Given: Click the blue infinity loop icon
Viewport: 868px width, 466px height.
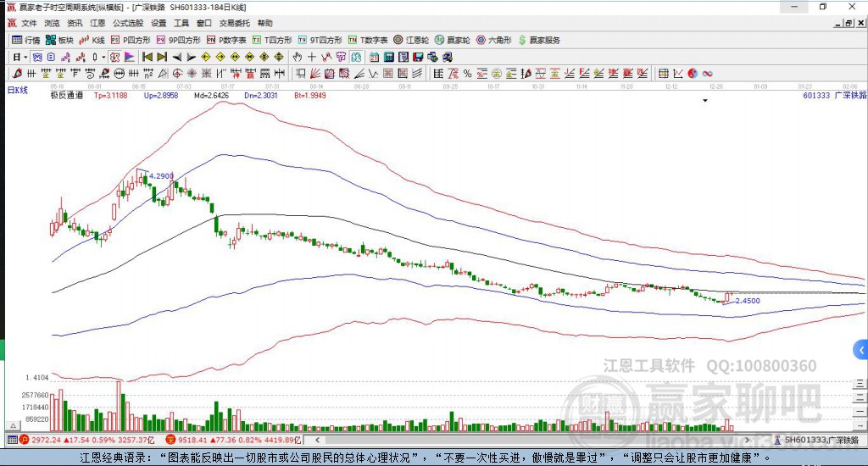Looking at the screenshot, I should click(708, 73).
